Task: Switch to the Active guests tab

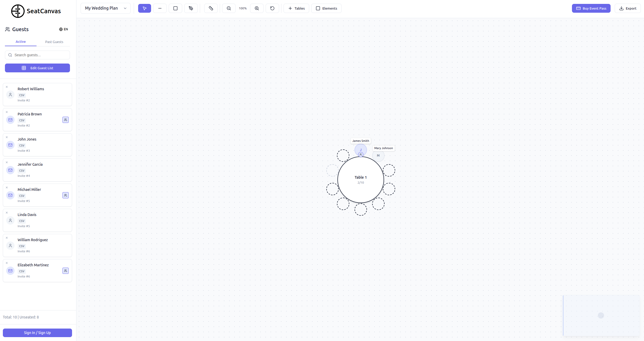Action: tap(21, 42)
